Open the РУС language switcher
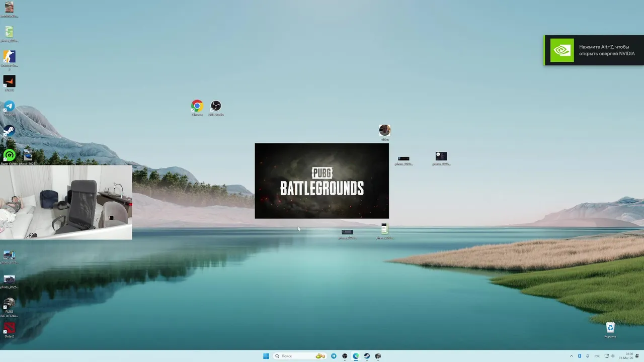The width and height of the screenshot is (644, 362). 597,356
